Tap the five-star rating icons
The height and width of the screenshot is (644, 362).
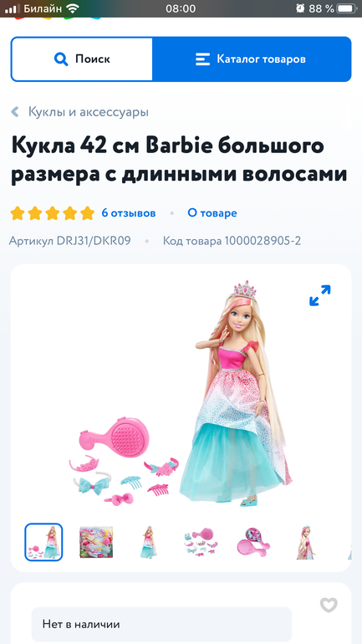[53, 213]
